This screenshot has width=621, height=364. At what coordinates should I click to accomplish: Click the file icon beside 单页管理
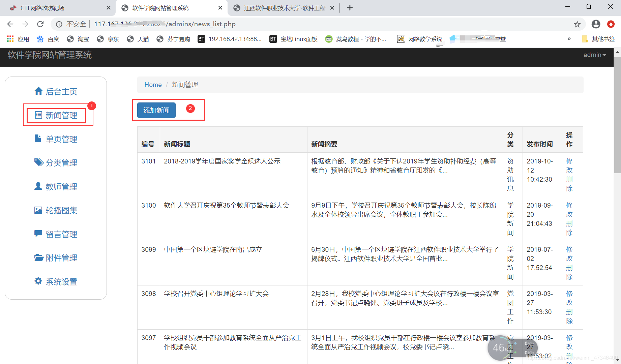click(x=38, y=139)
